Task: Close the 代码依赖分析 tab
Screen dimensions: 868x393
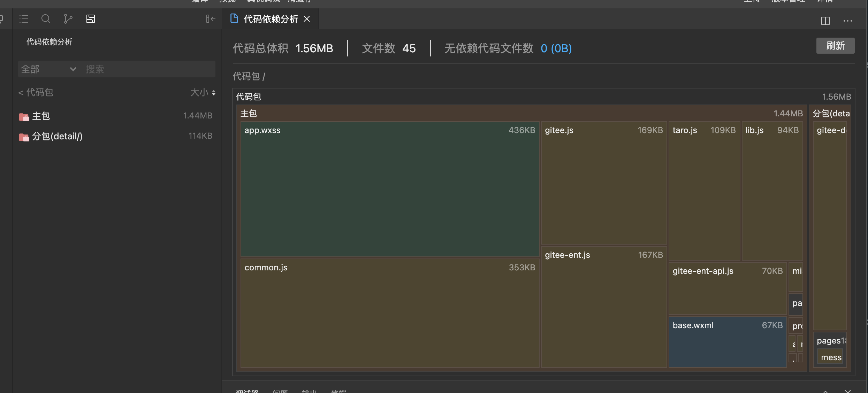Action: coord(307,19)
